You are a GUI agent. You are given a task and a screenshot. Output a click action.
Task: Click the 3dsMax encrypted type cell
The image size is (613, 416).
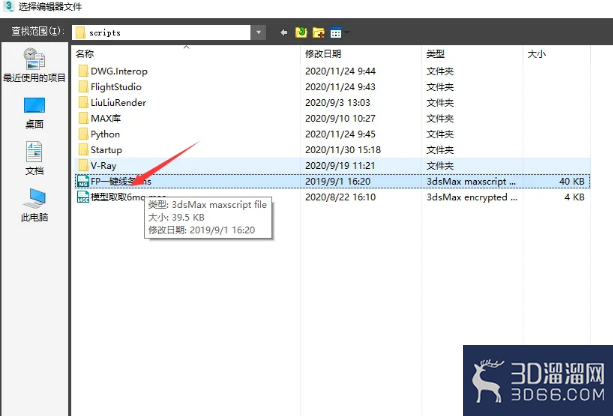pos(472,197)
